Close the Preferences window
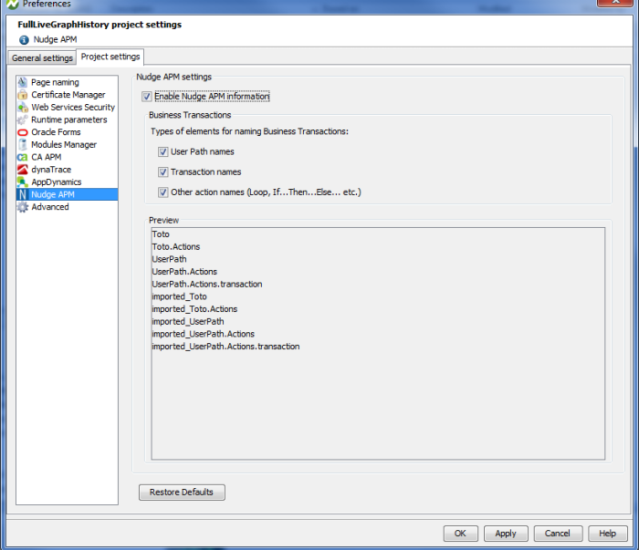Image resolution: width=639 pixels, height=550 pixels. point(615,2)
